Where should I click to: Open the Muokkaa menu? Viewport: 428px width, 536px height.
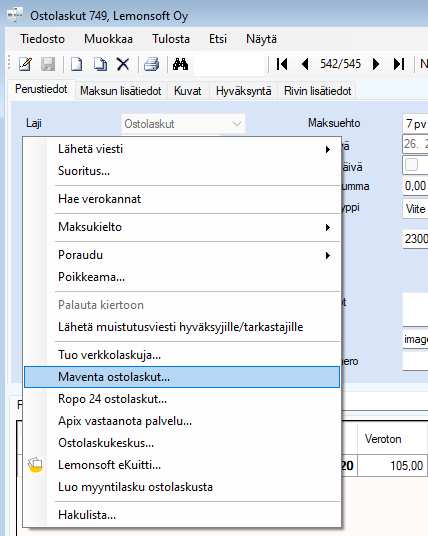click(108, 39)
